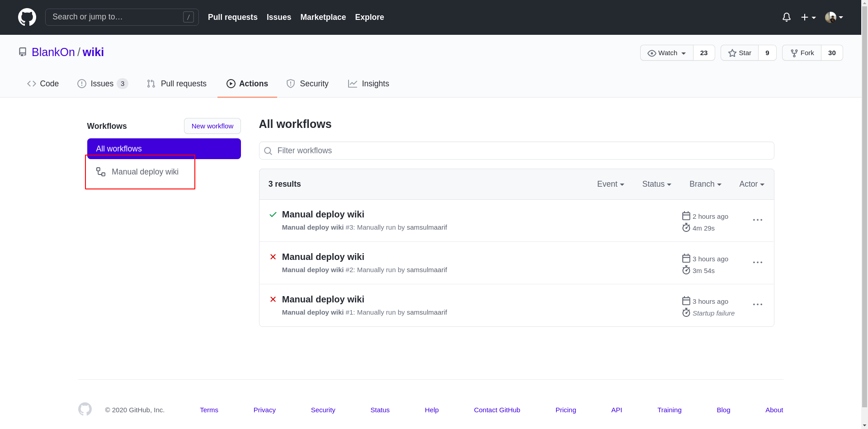Click the failed X icon on run #2

(x=273, y=257)
